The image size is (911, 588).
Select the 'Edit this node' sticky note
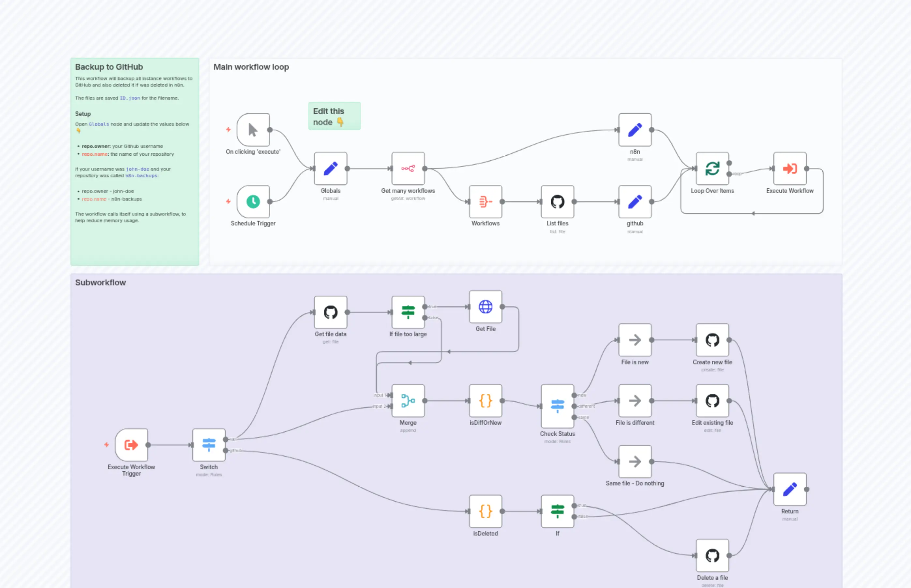click(334, 116)
